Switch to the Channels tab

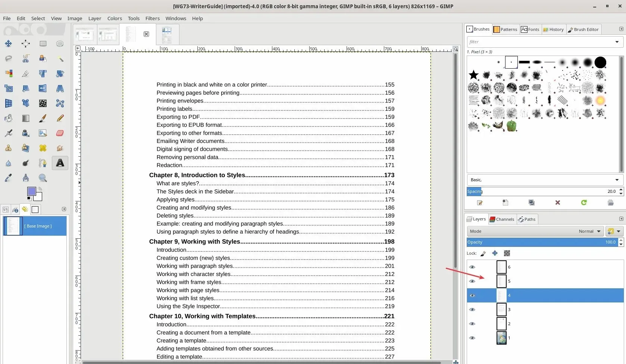point(502,219)
